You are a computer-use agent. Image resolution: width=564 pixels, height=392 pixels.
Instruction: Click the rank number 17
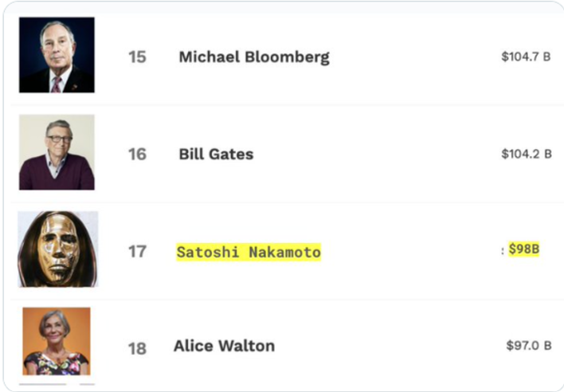(137, 252)
